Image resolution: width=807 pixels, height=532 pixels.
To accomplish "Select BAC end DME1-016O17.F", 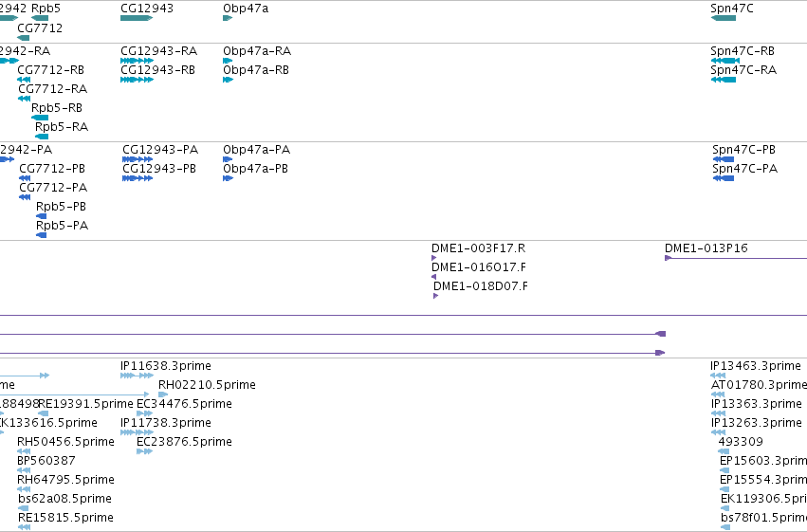I will coord(434,277).
